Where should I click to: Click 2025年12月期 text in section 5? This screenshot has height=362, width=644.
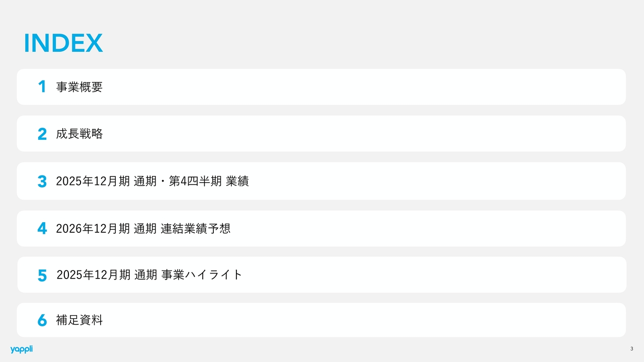94,275
